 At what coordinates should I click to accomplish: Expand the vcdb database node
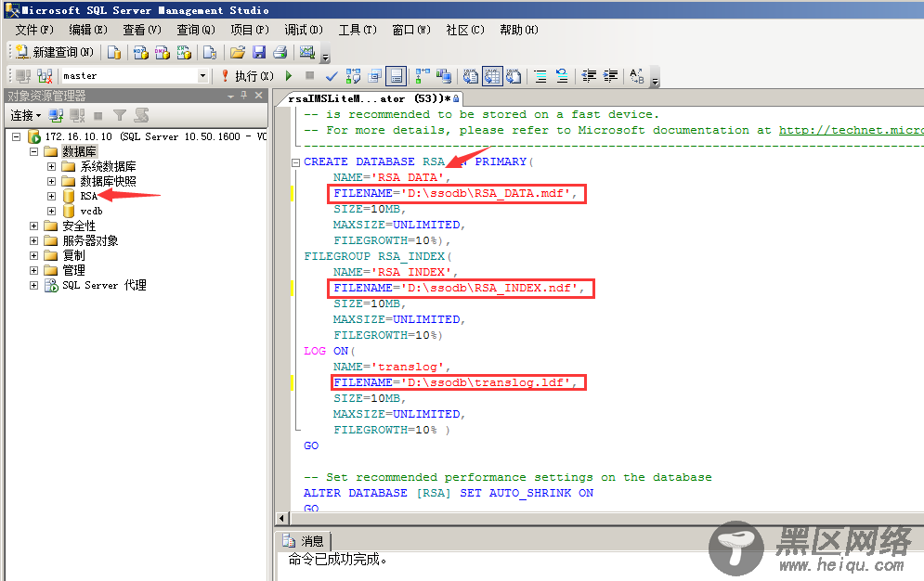pos(52,211)
